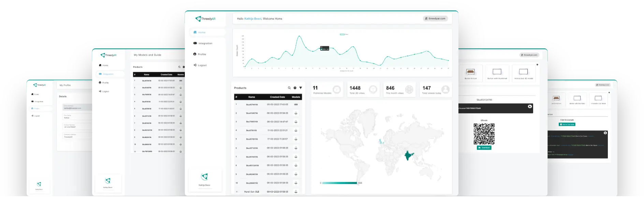Image resolution: width=644 pixels, height=222 pixels.
Task: Click the 11 Published Models stat card
Action: [327, 89]
